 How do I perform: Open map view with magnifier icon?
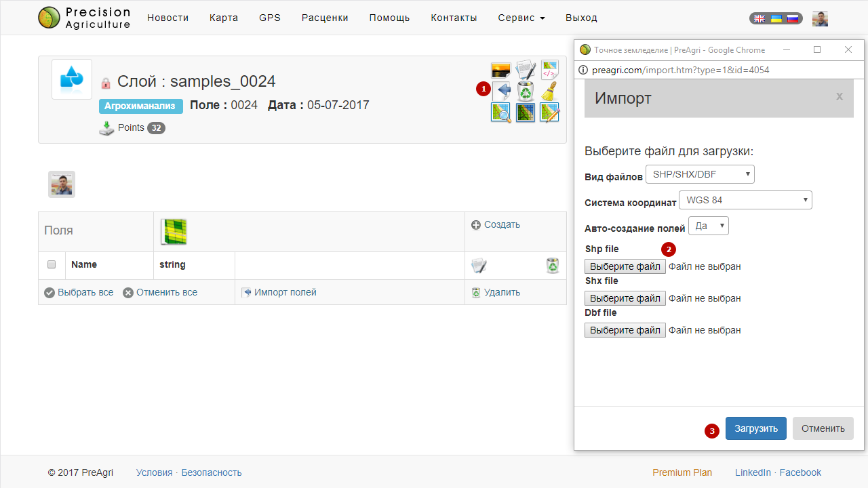pyautogui.click(x=500, y=113)
